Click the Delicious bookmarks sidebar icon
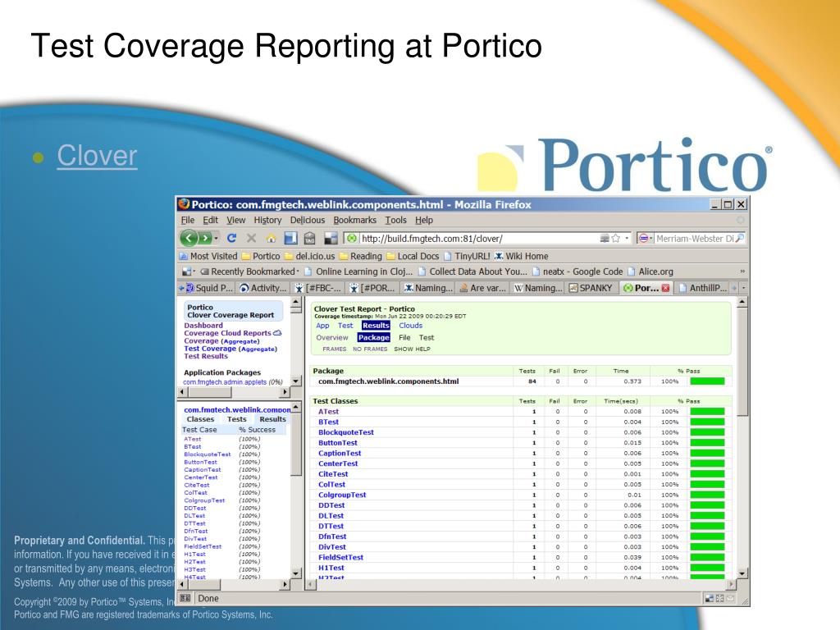The image size is (840, 630). [x=290, y=239]
